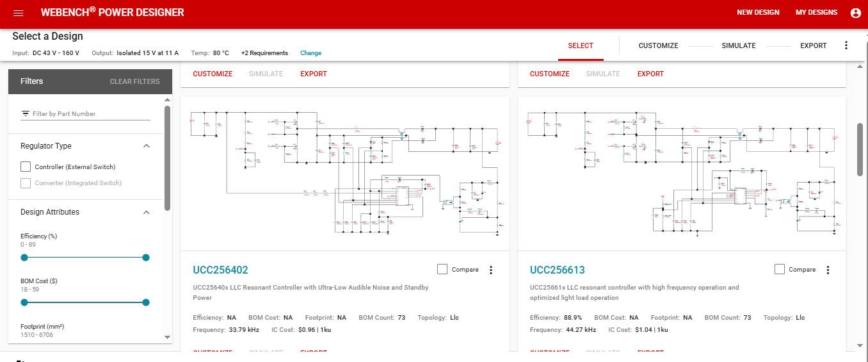The image size is (868, 362).
Task: Click the Footprint (mm²) filter label
Action: click(x=42, y=327)
